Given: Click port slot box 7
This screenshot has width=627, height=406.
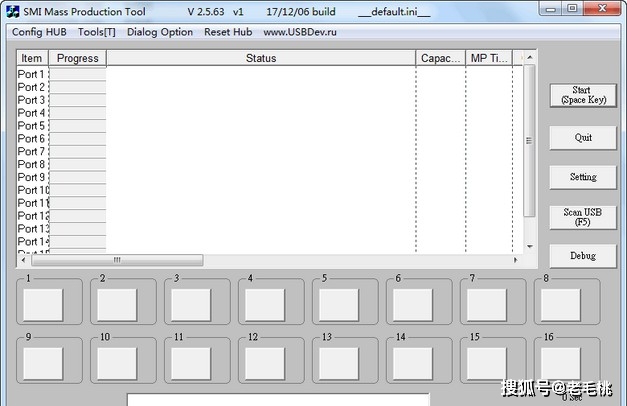Looking at the screenshot, I should click(487, 305).
